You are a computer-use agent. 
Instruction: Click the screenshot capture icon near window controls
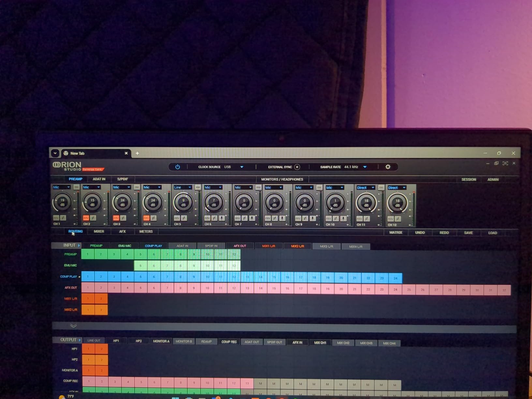(x=505, y=163)
